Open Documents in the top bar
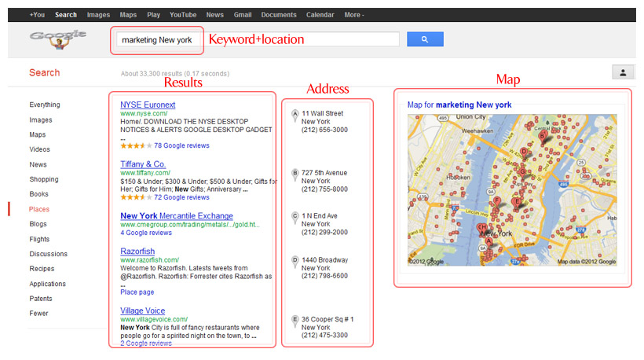 [x=279, y=15]
